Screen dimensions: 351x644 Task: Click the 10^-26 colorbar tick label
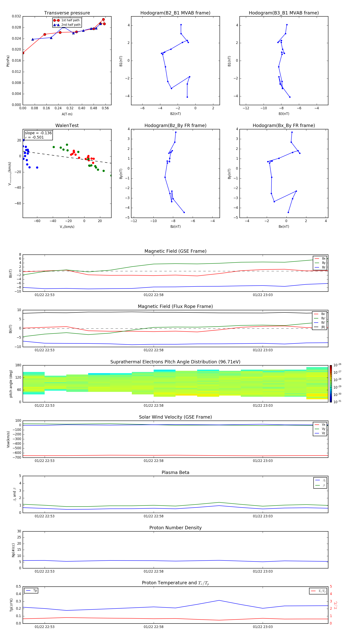click(x=337, y=365)
